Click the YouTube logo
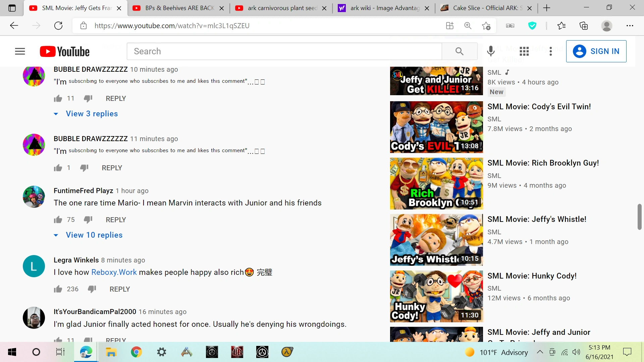Viewport: 644px width, 362px height. (x=64, y=51)
